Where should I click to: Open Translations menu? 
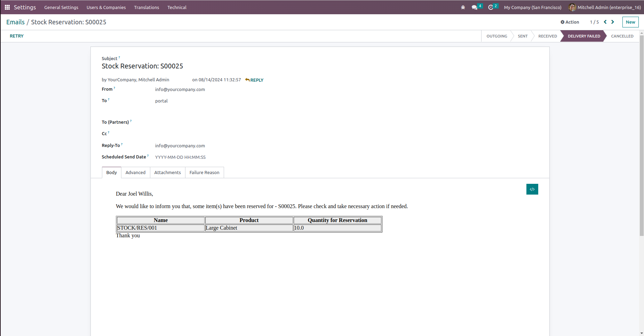(146, 7)
